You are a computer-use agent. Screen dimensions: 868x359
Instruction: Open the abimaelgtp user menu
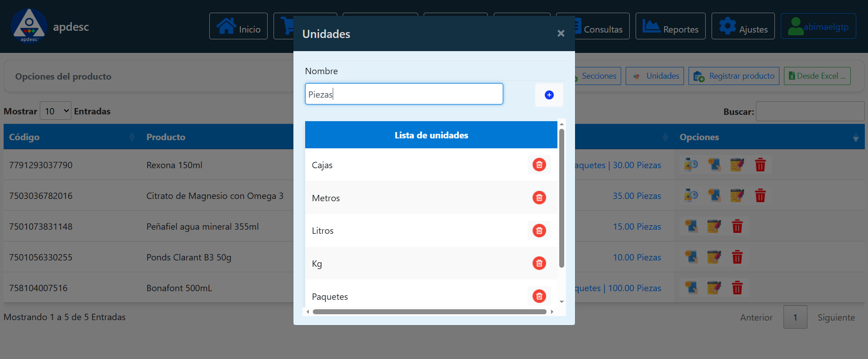[818, 26]
